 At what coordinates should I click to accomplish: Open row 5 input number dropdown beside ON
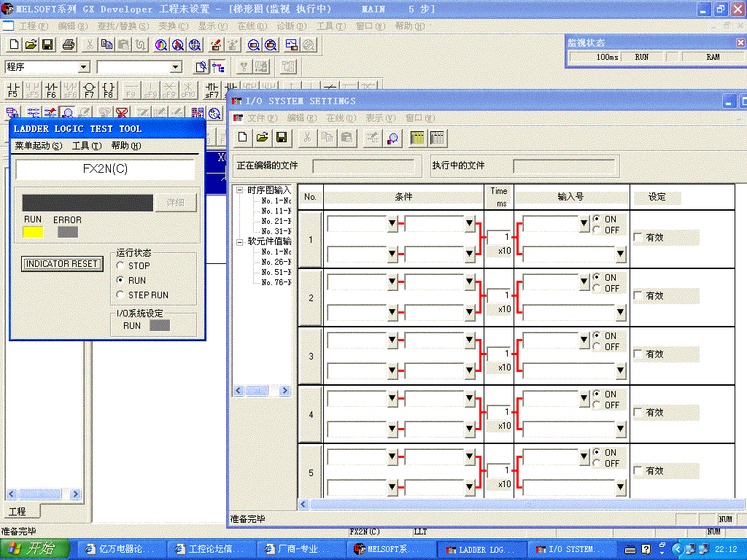point(584,456)
